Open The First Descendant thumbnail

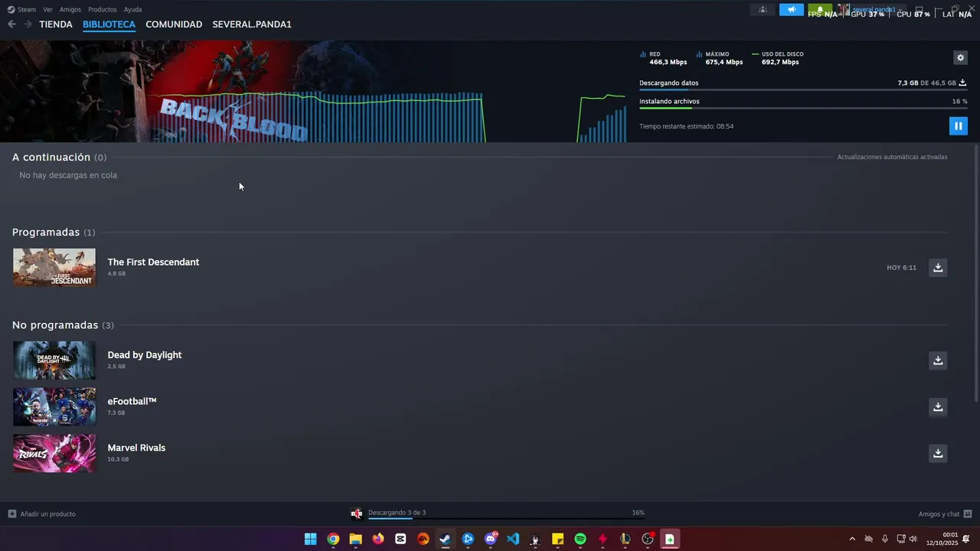point(54,267)
